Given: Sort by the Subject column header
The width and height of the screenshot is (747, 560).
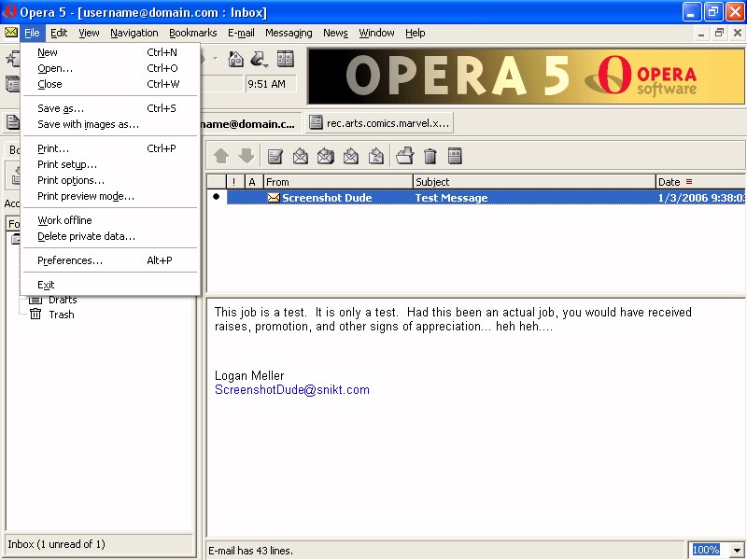Looking at the screenshot, I should click(x=534, y=181).
